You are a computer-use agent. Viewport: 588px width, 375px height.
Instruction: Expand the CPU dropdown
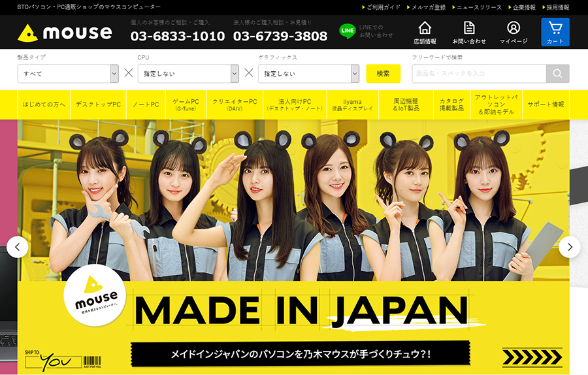[188, 74]
